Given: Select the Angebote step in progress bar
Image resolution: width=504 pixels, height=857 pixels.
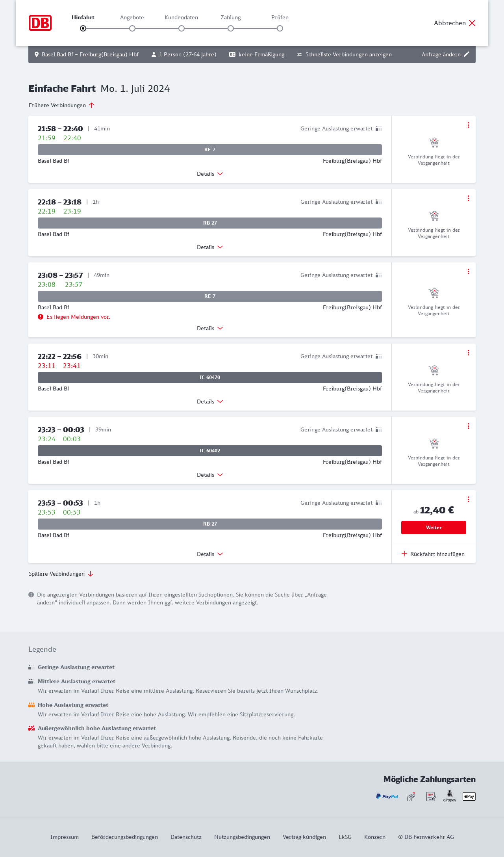Looking at the screenshot, I should 132,28.
